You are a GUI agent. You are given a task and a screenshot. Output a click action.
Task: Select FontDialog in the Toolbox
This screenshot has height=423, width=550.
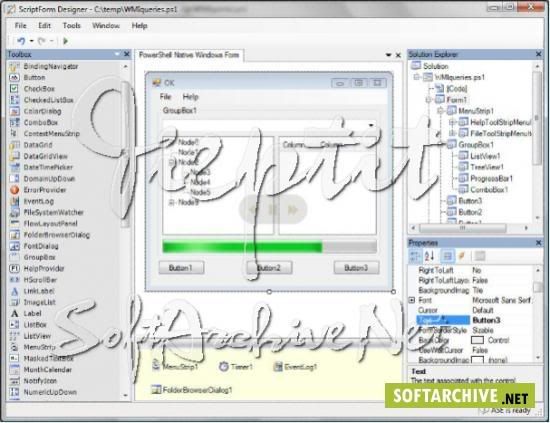coord(41,246)
